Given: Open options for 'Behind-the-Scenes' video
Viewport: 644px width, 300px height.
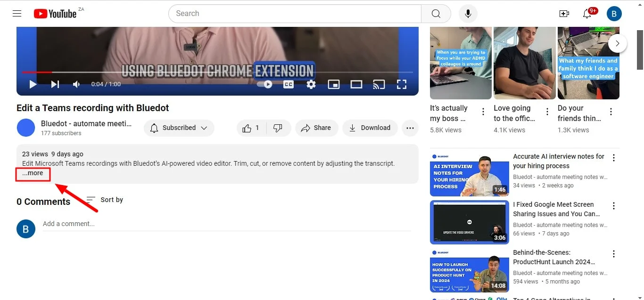Looking at the screenshot, I should tap(614, 254).
